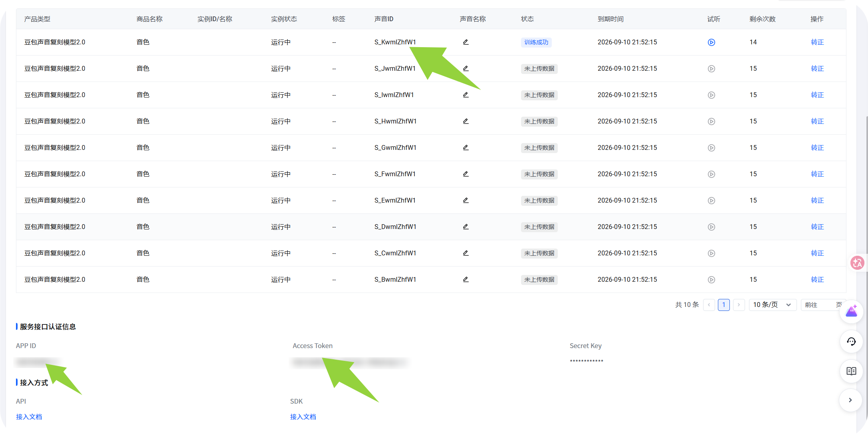Play audition for S_HwmlZhfW1 voice
The image size is (868, 438).
[711, 121]
